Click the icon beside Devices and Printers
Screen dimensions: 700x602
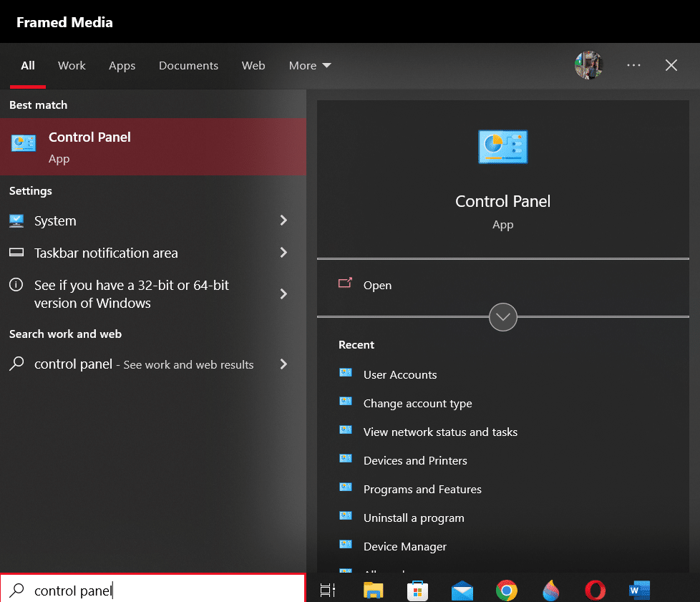[346, 458]
